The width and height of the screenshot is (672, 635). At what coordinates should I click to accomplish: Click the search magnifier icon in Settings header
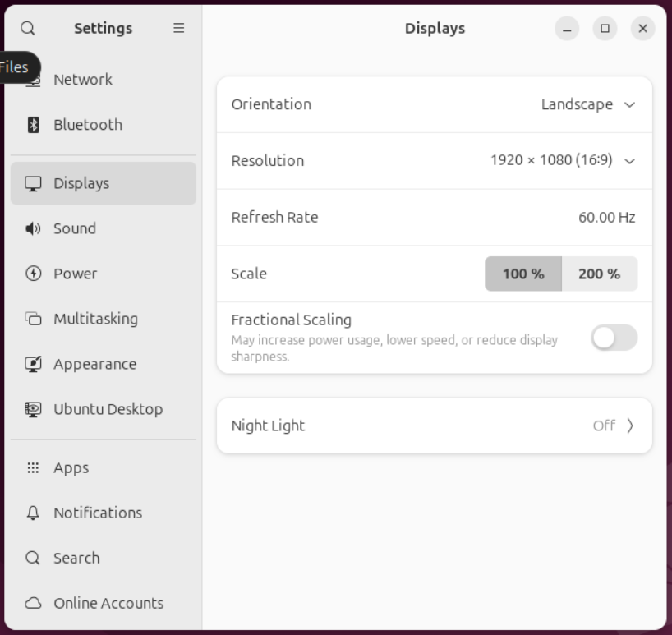pyautogui.click(x=28, y=28)
